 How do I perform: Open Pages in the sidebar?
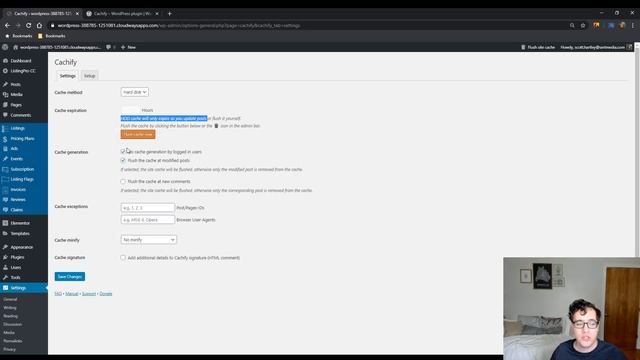point(16,105)
